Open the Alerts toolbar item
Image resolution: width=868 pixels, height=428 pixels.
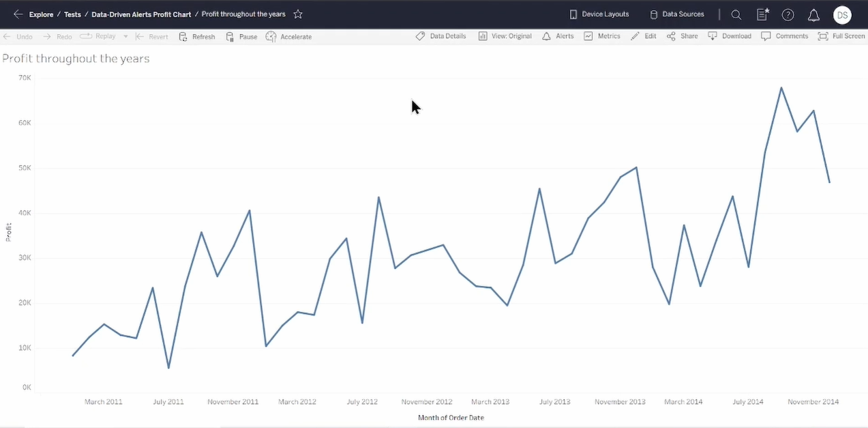[558, 36]
